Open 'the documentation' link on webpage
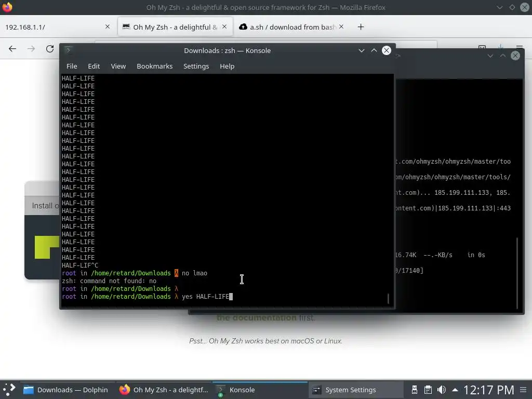This screenshot has height=399, width=532. (257, 317)
